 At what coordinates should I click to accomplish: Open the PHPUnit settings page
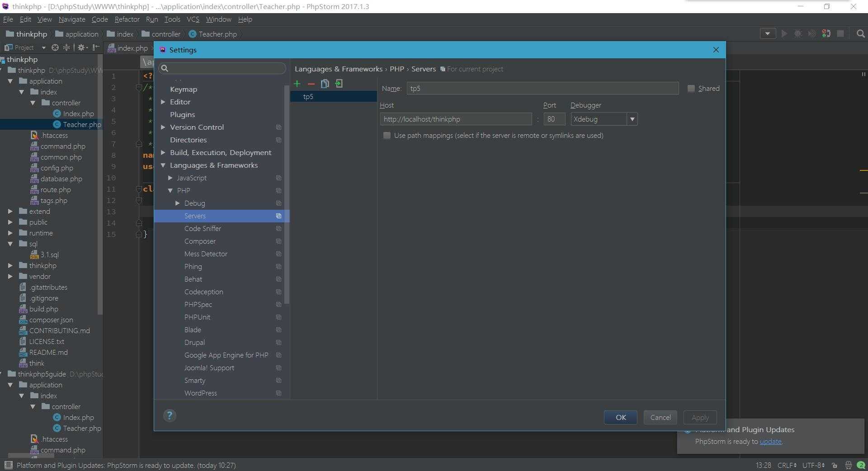(197, 317)
